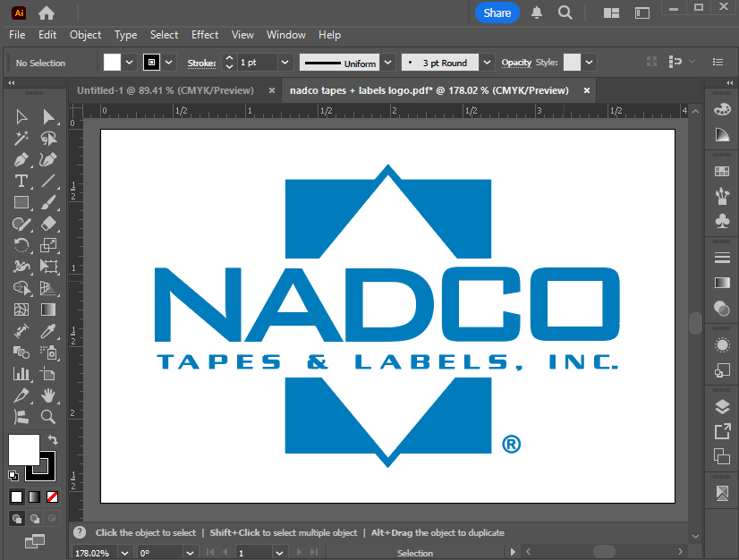Select the Slice tool

[x=21, y=395]
